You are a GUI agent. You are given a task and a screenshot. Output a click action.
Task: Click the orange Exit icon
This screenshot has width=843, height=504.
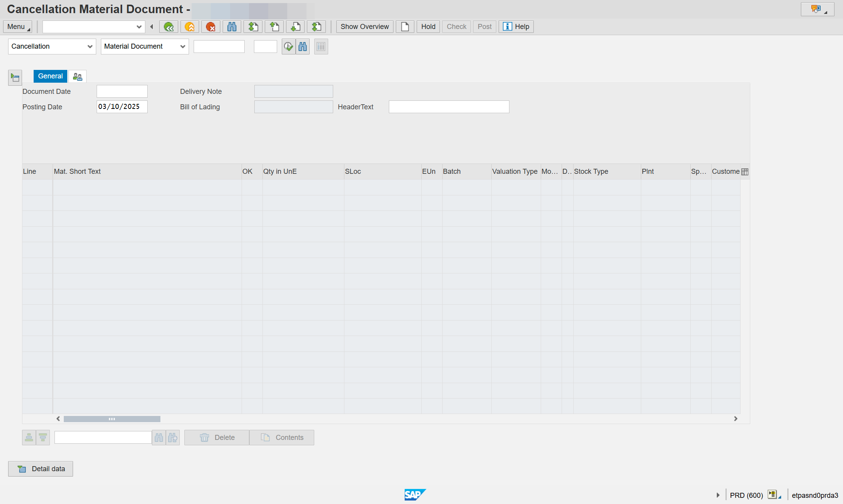click(x=190, y=27)
